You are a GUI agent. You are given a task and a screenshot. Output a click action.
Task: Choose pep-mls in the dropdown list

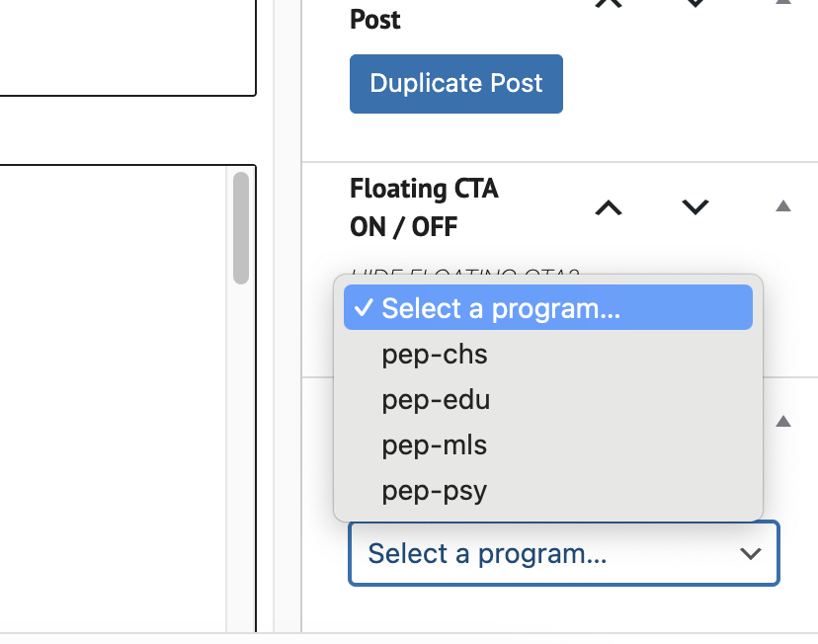click(x=435, y=445)
